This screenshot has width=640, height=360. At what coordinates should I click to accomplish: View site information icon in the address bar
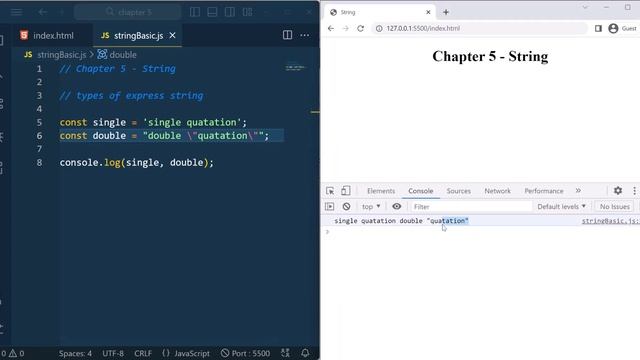(379, 28)
